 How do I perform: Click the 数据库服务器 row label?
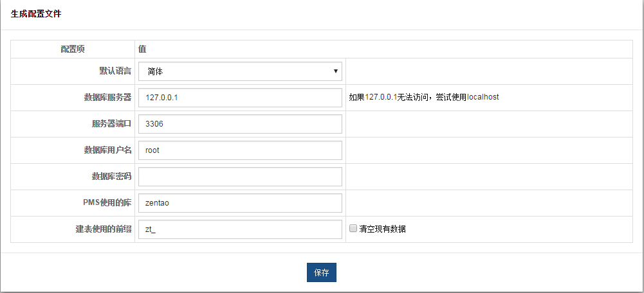(x=107, y=97)
